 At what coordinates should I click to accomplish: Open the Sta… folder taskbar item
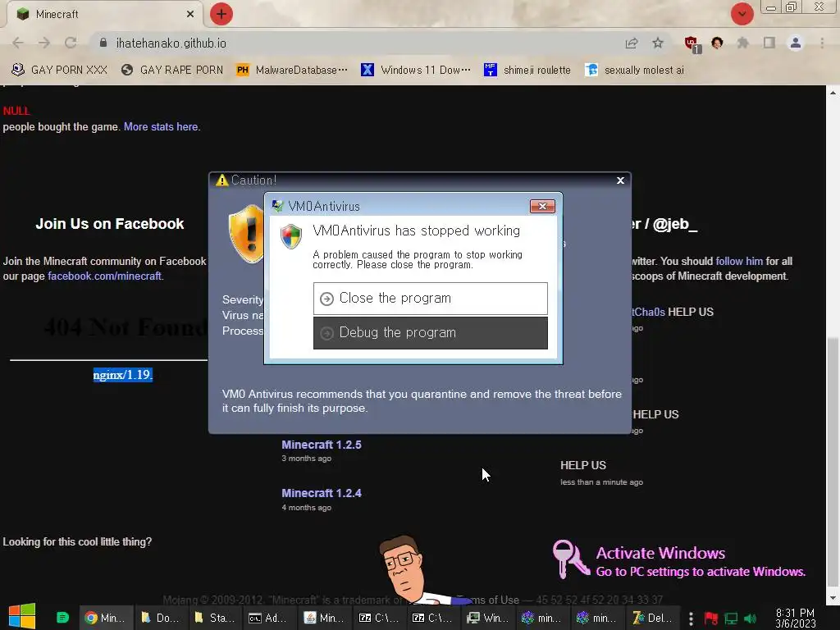214,618
